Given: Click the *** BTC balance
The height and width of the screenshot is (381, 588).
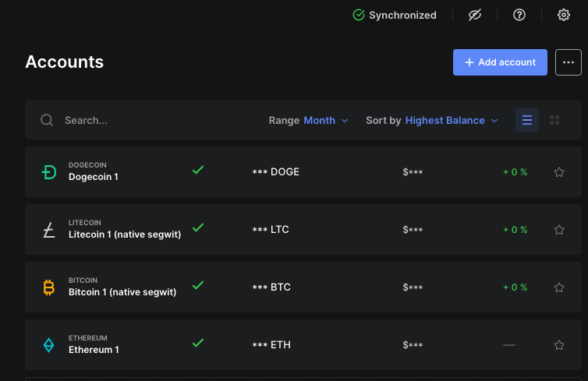Looking at the screenshot, I should point(271,288).
